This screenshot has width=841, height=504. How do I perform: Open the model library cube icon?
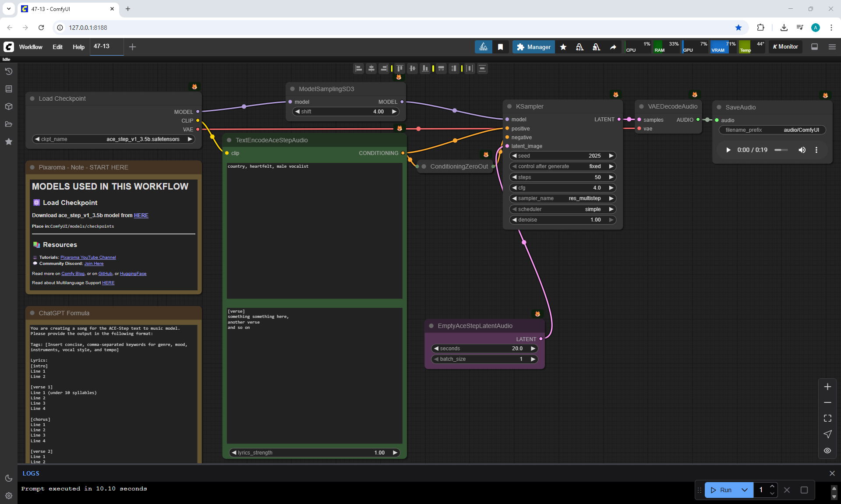[8, 106]
